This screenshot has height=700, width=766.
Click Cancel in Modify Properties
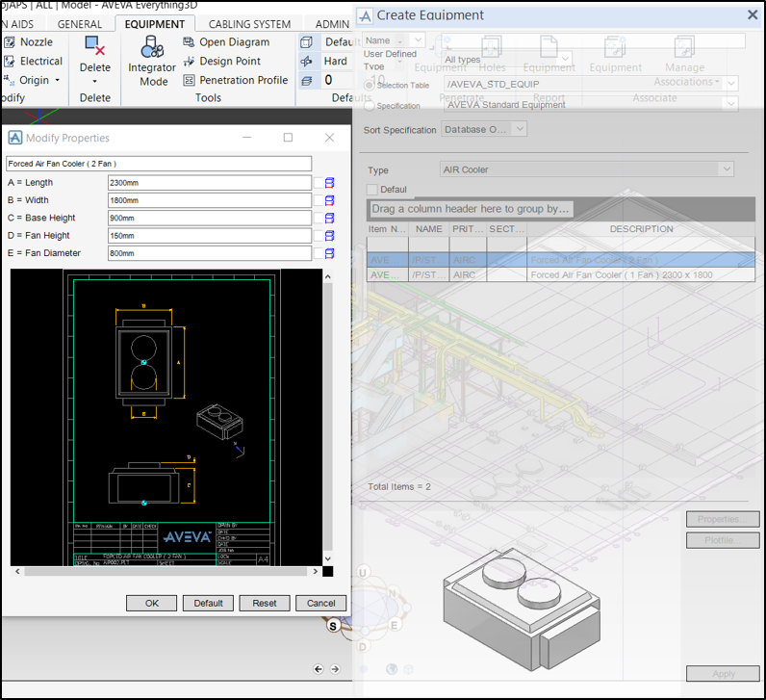(x=321, y=603)
